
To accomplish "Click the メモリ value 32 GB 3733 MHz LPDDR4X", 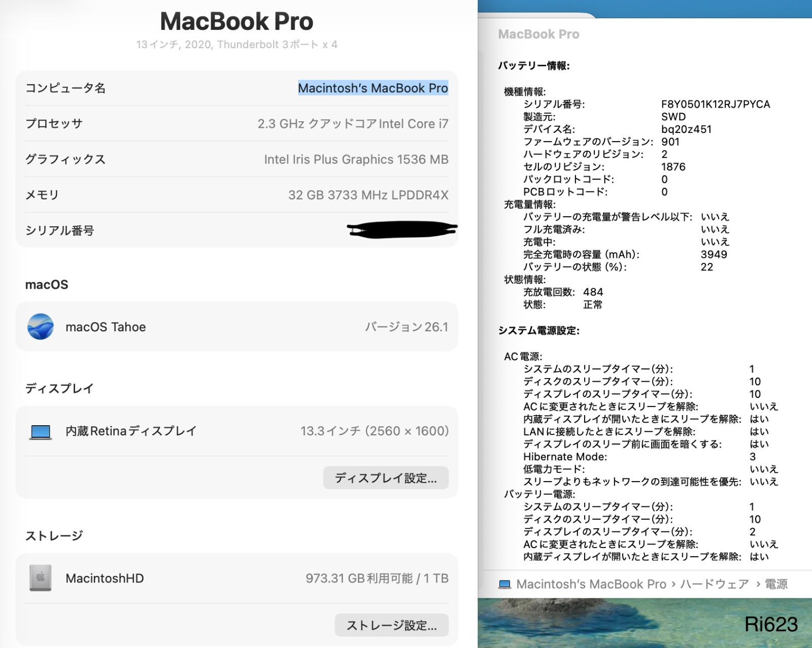I will point(368,195).
